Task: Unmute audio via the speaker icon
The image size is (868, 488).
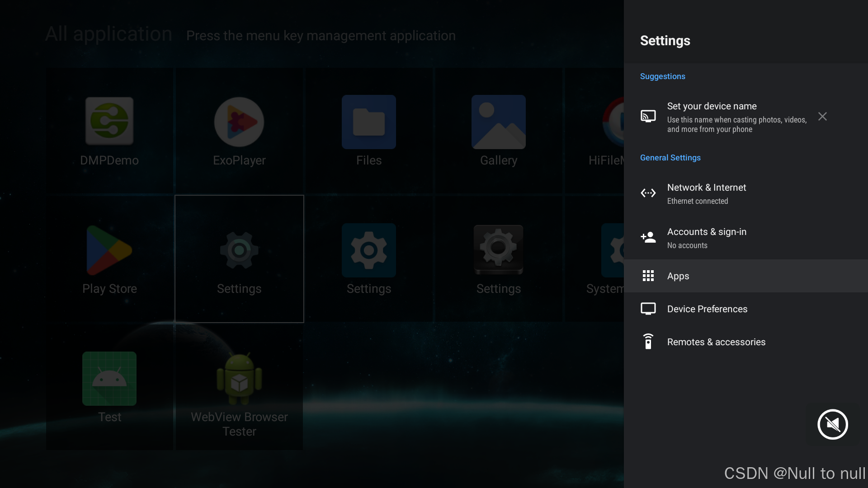Action: (x=832, y=424)
